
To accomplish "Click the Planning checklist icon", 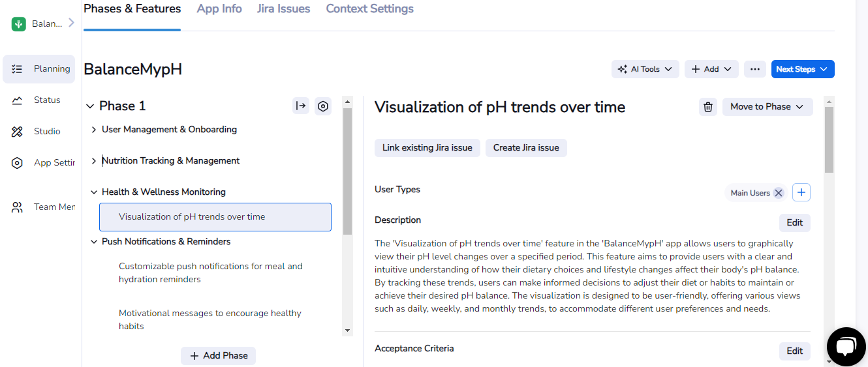I will (x=18, y=69).
